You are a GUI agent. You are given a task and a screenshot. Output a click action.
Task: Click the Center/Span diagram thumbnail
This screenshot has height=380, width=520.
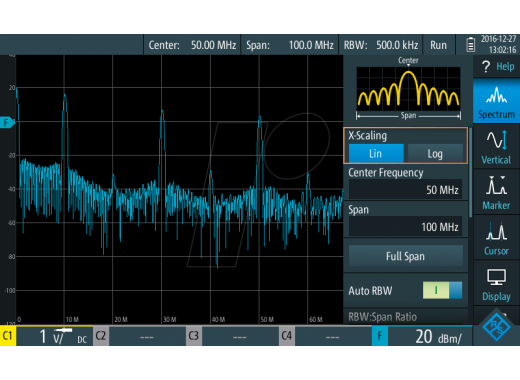[408, 89]
